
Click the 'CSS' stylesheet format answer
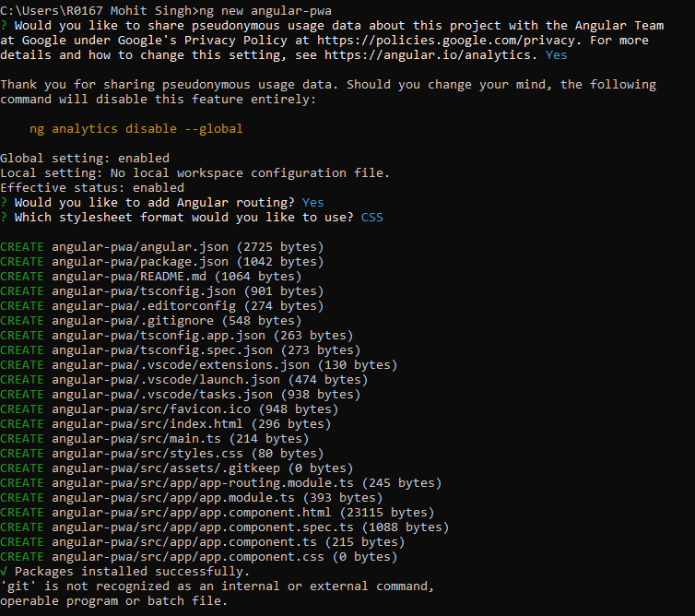pyautogui.click(x=371, y=217)
